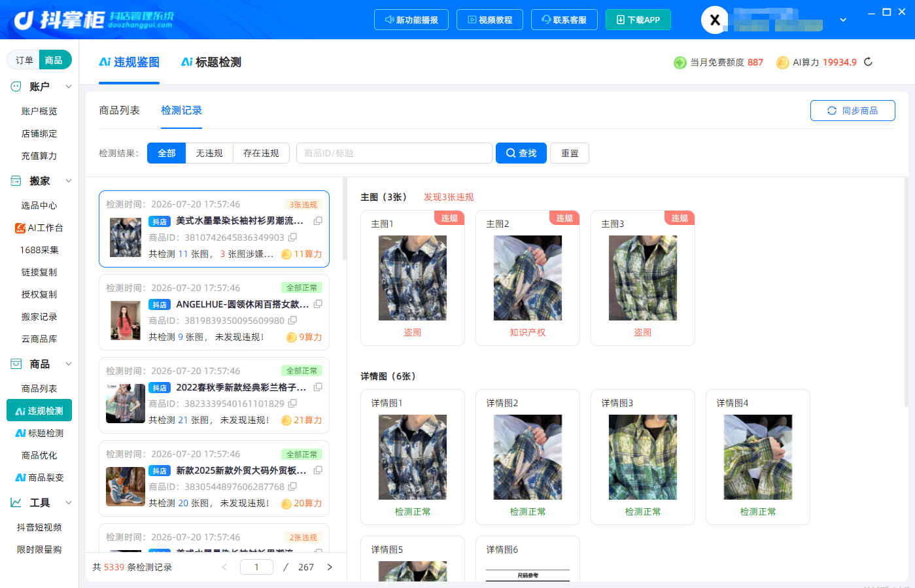Filter detection results by 全部

167,153
